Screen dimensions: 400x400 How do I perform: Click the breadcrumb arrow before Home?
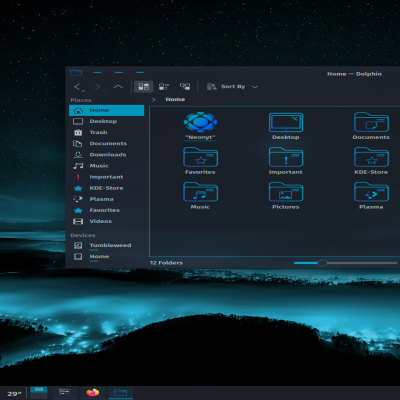154,99
